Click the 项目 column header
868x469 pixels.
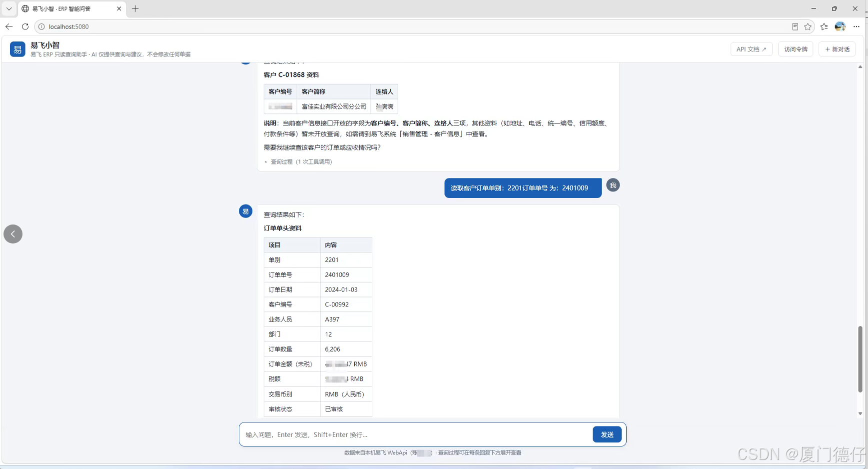coord(292,245)
